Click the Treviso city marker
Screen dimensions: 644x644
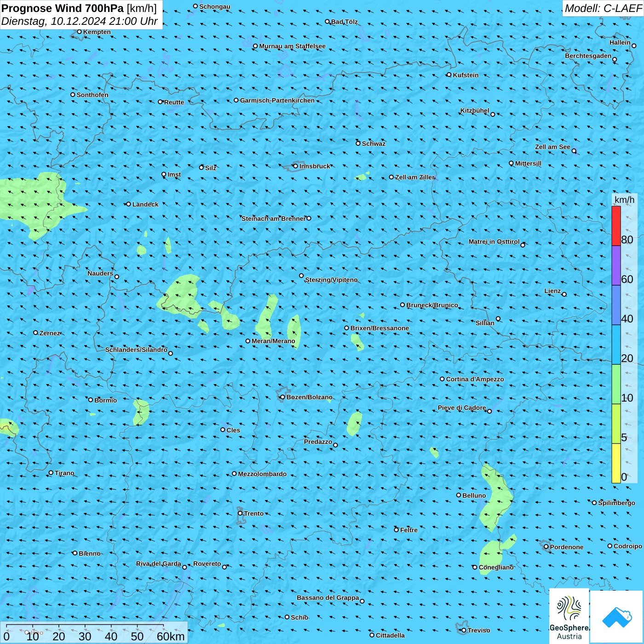pos(464,630)
